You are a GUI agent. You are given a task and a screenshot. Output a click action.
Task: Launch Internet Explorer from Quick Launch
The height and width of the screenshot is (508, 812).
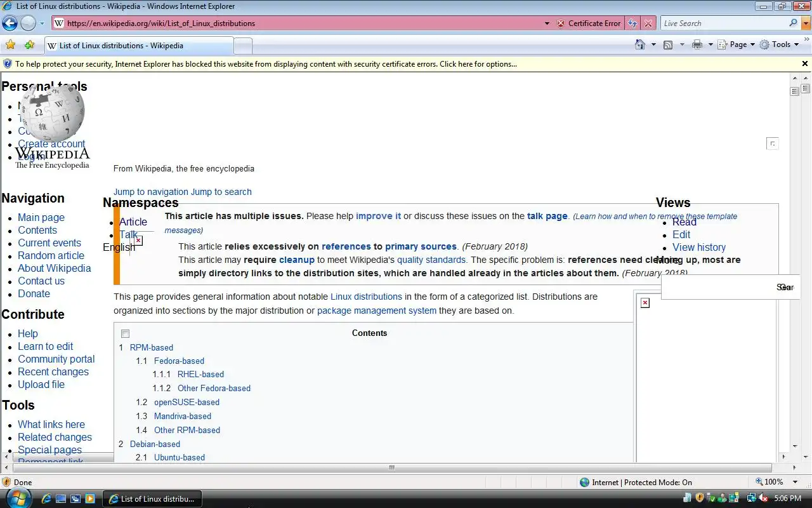[46, 499]
